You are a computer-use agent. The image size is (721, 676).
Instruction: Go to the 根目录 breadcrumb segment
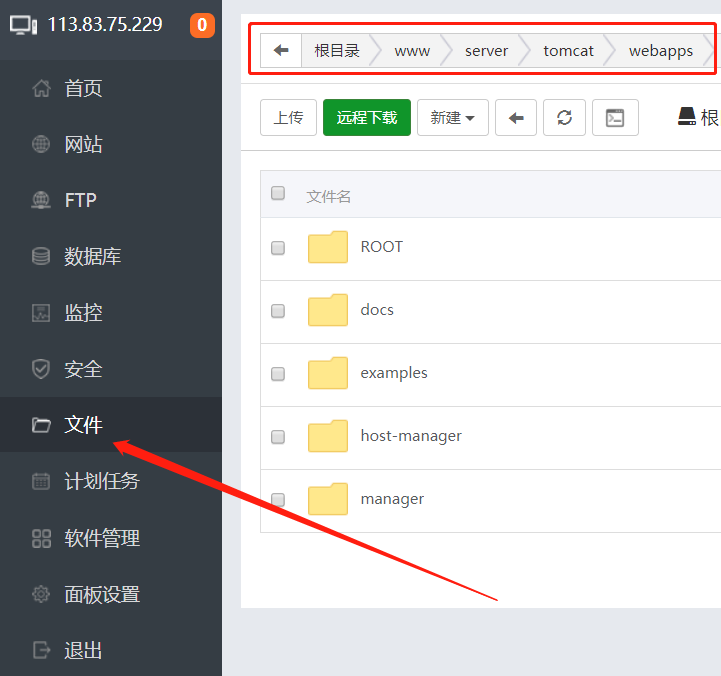coord(337,51)
